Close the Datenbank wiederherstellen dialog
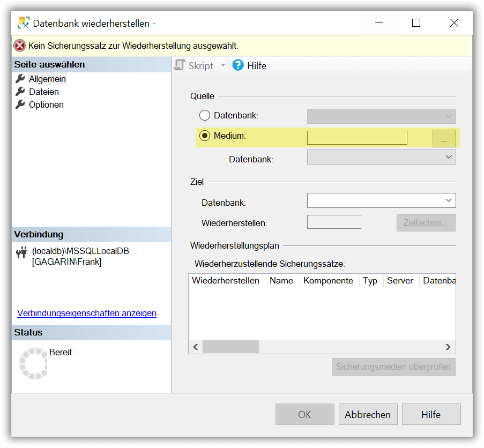The height and width of the screenshot is (448, 484). coord(454,23)
